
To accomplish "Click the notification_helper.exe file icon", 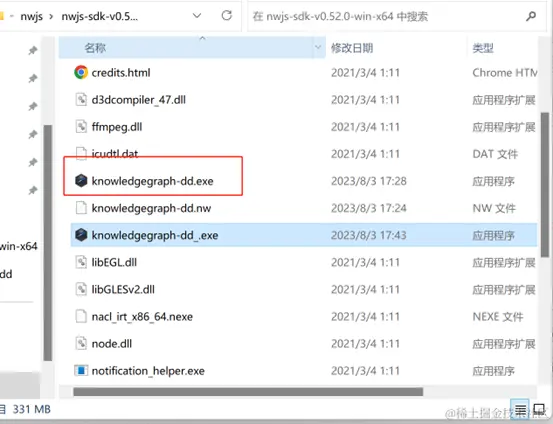I will [x=81, y=370].
